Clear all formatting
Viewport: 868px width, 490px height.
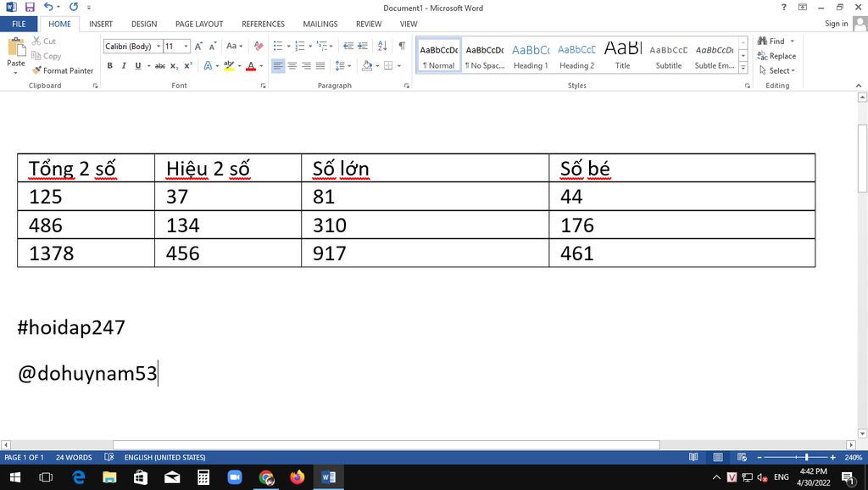point(259,46)
